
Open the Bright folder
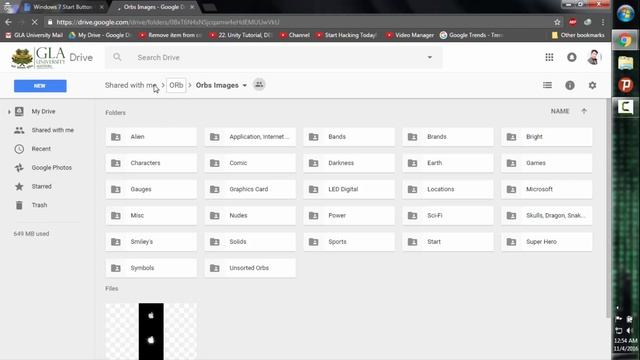547,137
